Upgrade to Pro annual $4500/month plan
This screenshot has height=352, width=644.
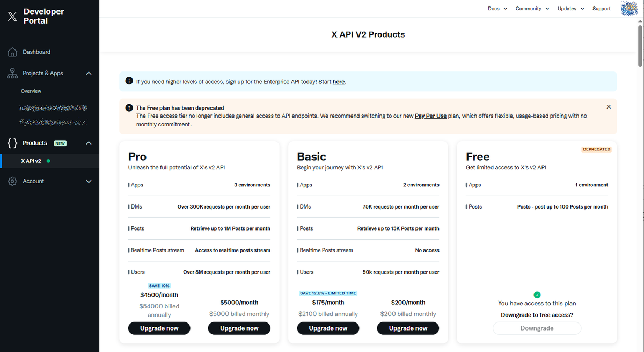click(x=159, y=328)
